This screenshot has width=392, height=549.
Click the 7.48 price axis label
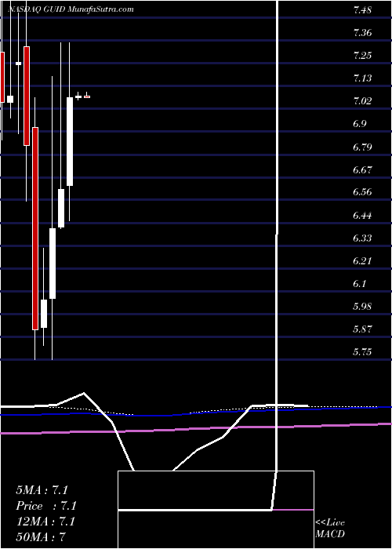pos(362,10)
